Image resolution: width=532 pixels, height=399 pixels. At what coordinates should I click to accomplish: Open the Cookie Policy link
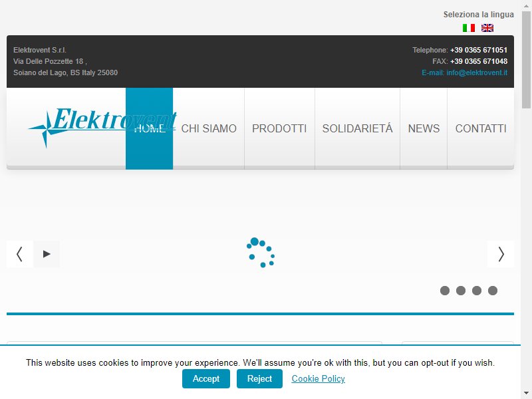tap(319, 378)
